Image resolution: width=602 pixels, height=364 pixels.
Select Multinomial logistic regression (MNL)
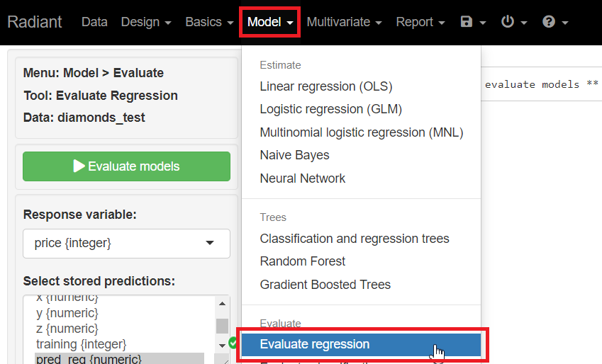[x=361, y=132]
